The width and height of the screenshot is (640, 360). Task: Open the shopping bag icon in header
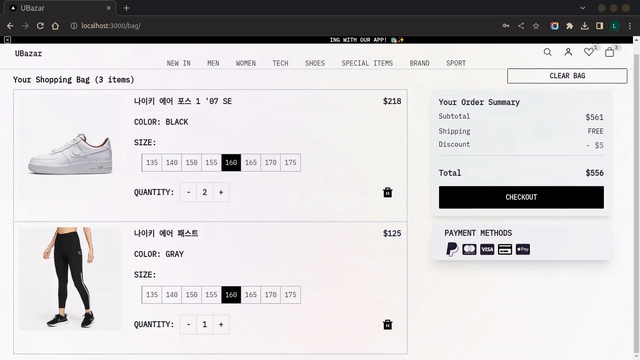point(609,52)
